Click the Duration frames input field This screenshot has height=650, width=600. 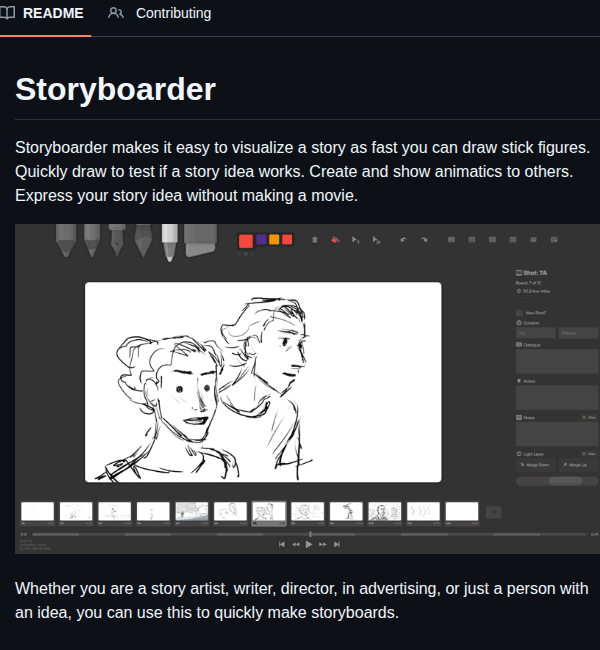(579, 333)
